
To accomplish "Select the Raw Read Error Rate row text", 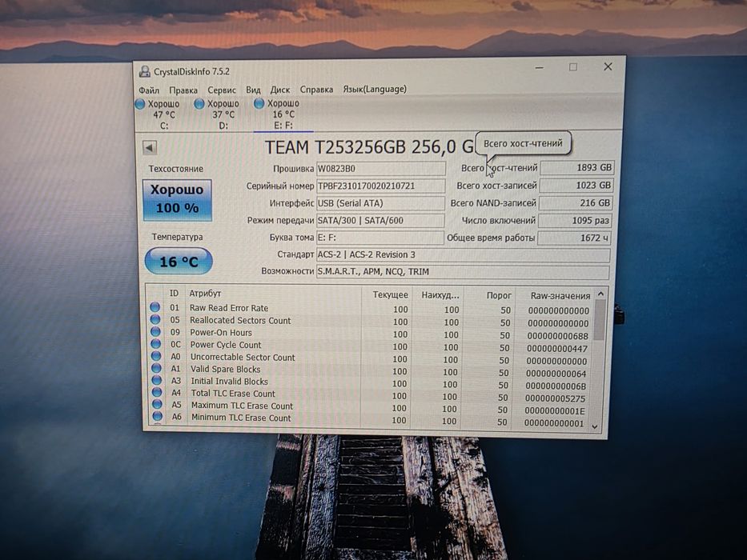I will click(229, 308).
